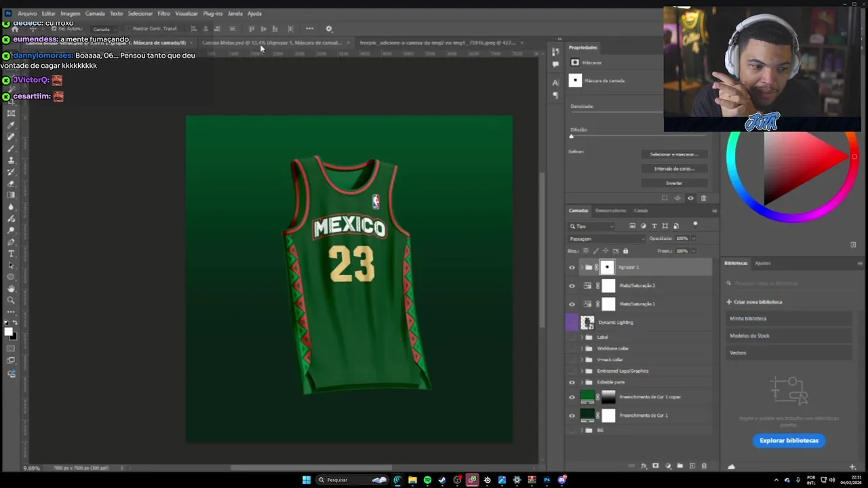Hide the Agrupar 1 group layer
Screen dimensions: 868x488
(x=572, y=267)
